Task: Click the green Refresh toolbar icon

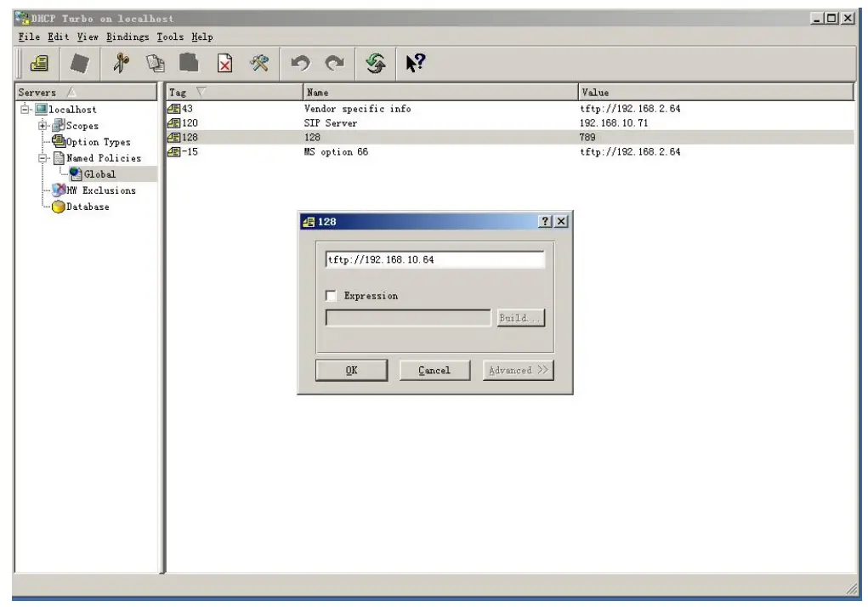Action: tap(374, 63)
